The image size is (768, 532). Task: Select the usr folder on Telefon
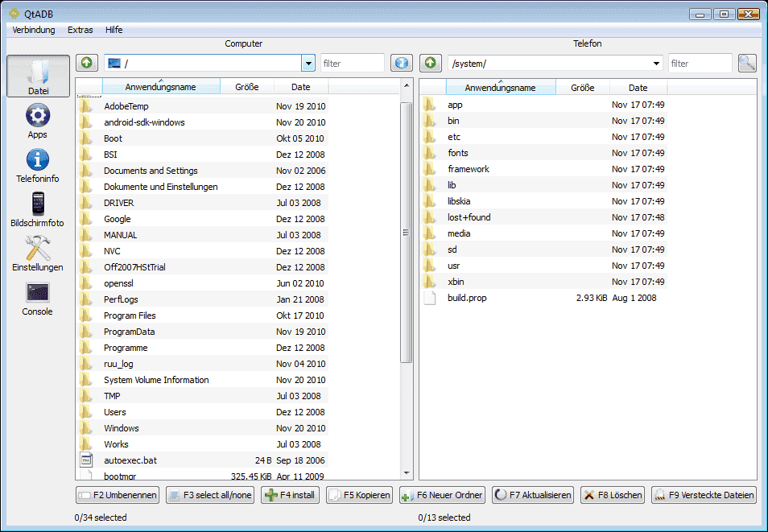coord(543,266)
